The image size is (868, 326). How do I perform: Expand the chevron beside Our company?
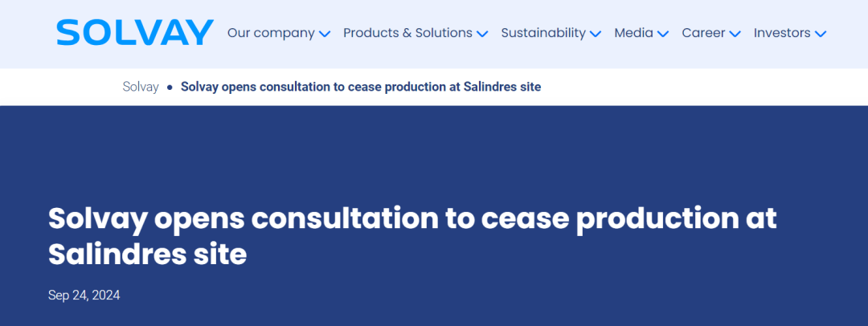coord(325,34)
